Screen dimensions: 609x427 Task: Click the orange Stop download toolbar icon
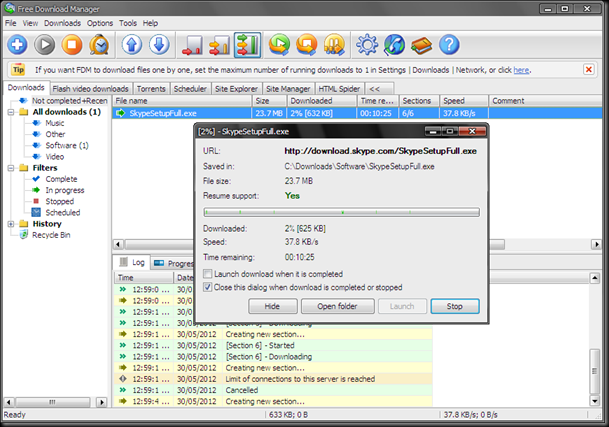[x=72, y=45]
